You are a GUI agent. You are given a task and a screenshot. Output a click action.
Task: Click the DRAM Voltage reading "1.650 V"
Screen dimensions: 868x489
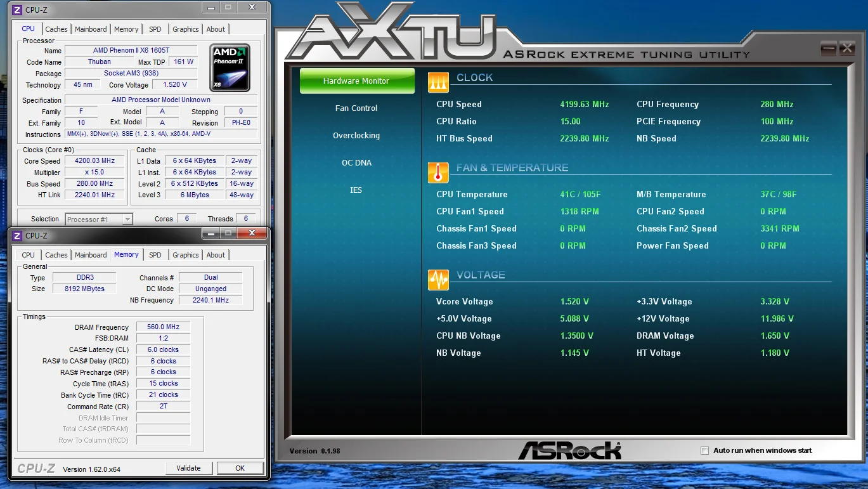click(775, 336)
